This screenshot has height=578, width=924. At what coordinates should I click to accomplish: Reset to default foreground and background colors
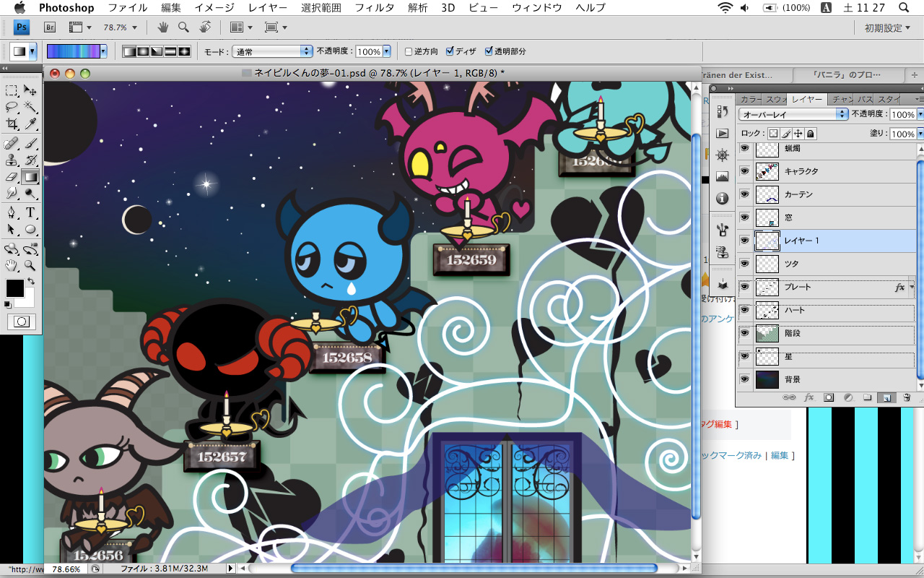[x=8, y=304]
